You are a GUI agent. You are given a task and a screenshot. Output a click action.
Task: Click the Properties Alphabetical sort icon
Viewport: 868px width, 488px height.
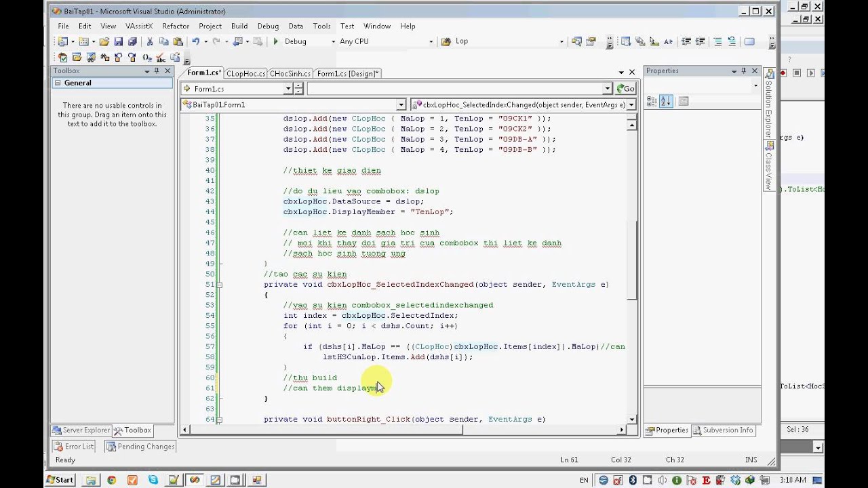[x=665, y=101]
